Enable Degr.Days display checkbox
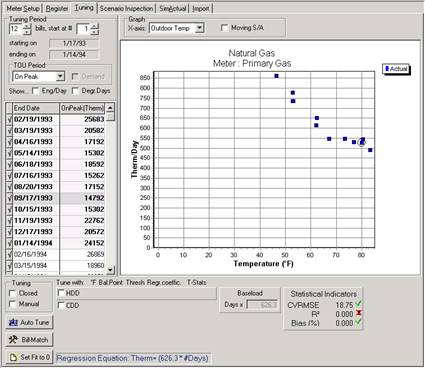Image resolution: width=425 pixels, height=368 pixels. pyautogui.click(x=75, y=91)
